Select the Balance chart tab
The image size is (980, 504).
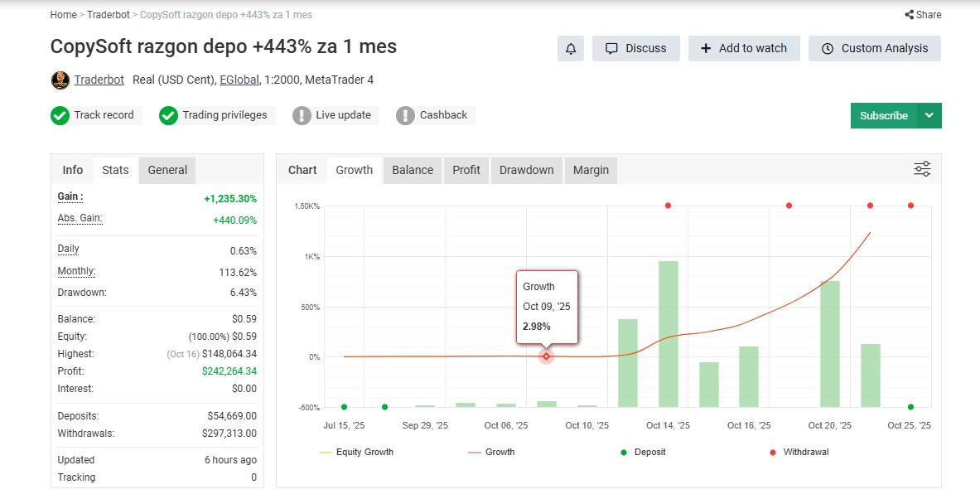click(413, 170)
